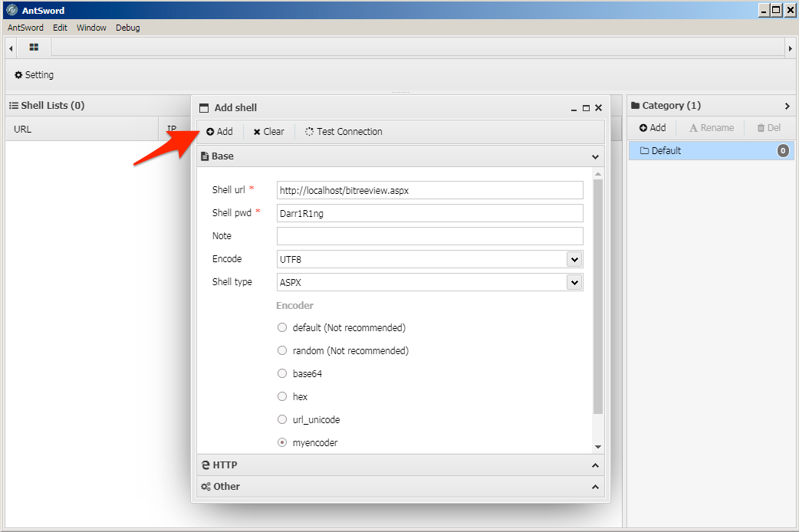Image resolution: width=799 pixels, height=532 pixels.
Task: Click the AntSword title bar logo
Action: [x=12, y=10]
